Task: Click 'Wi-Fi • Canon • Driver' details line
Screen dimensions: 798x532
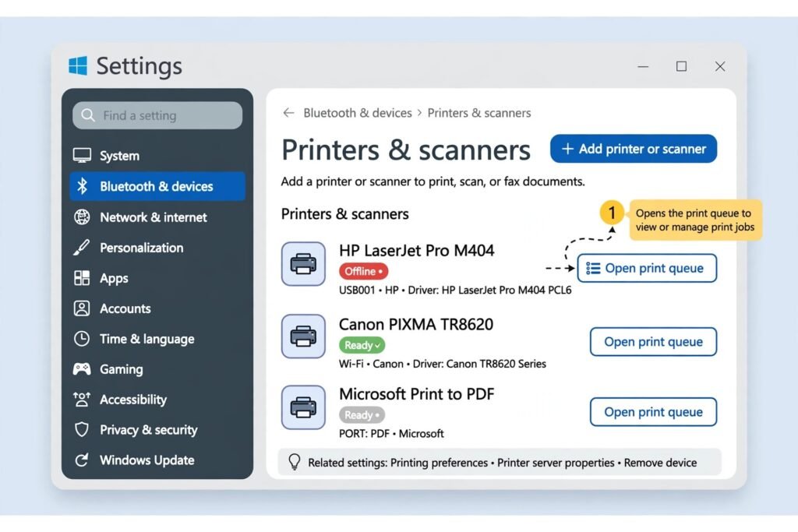Action: coord(443,365)
